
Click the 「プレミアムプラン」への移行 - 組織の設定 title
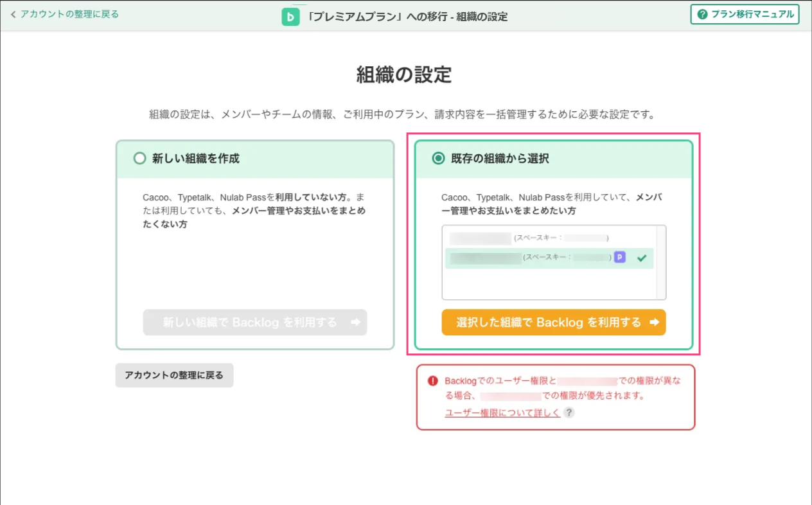tap(407, 17)
